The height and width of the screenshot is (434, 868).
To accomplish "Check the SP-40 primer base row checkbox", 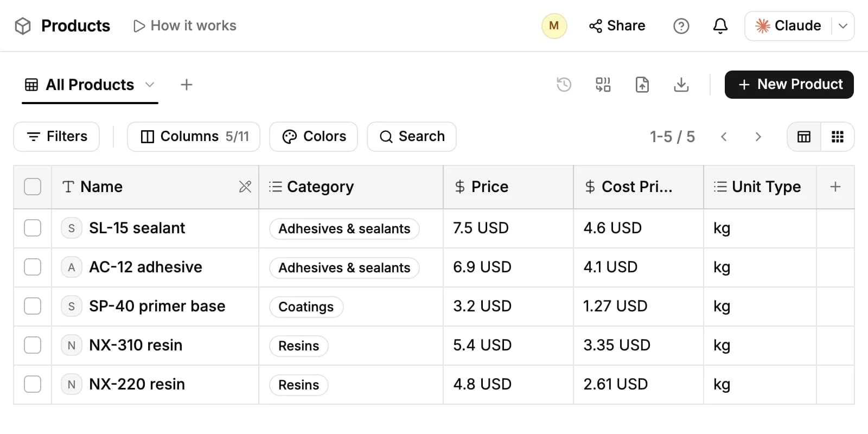I will point(33,306).
